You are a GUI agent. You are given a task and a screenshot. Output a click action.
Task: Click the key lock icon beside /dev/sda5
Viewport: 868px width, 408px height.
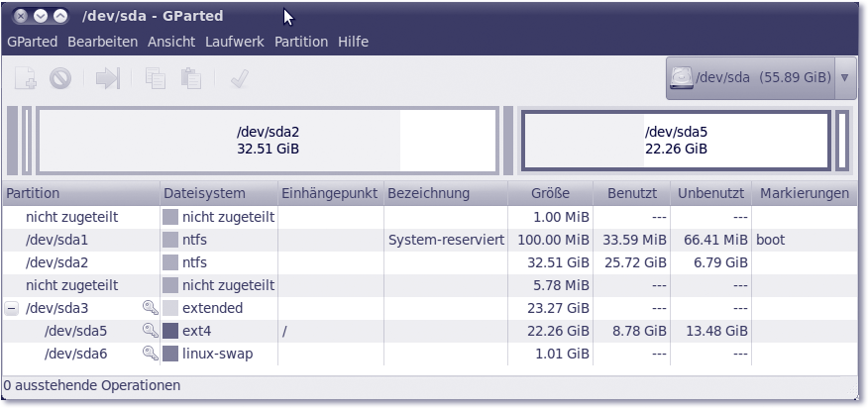[x=150, y=331]
